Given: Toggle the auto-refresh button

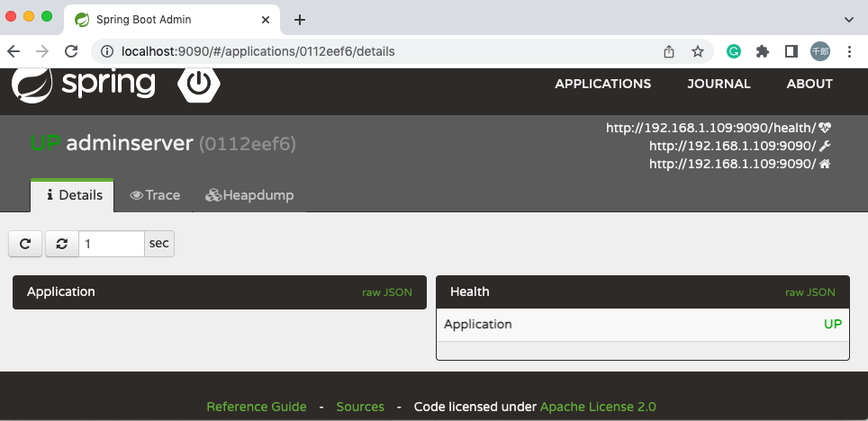Looking at the screenshot, I should (62, 244).
